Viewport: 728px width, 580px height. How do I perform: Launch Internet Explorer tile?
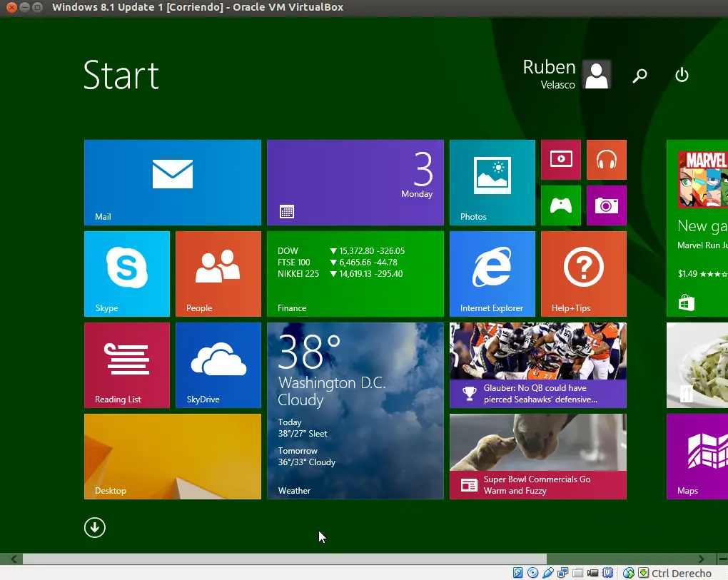tap(492, 274)
